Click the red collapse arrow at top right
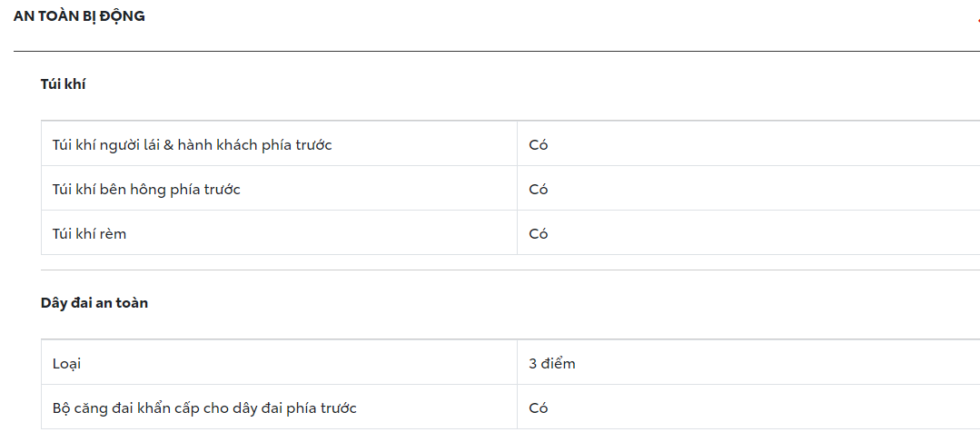The width and height of the screenshot is (980, 432). pyautogui.click(x=976, y=18)
